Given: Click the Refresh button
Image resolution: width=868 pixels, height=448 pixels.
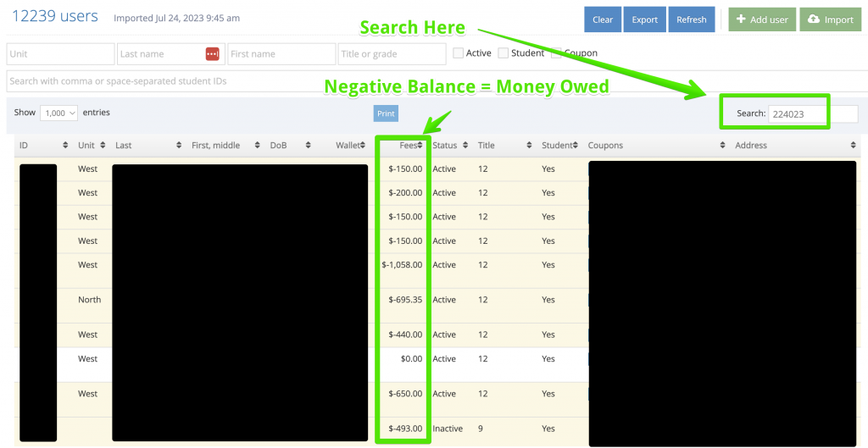Looking at the screenshot, I should point(692,19).
